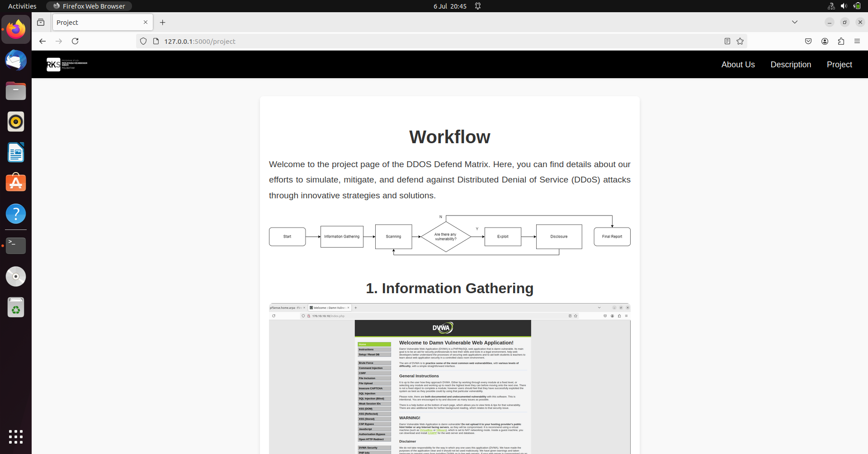The image size is (868, 454).
Task: Open the Trash dock icon
Action: [x=16, y=307]
